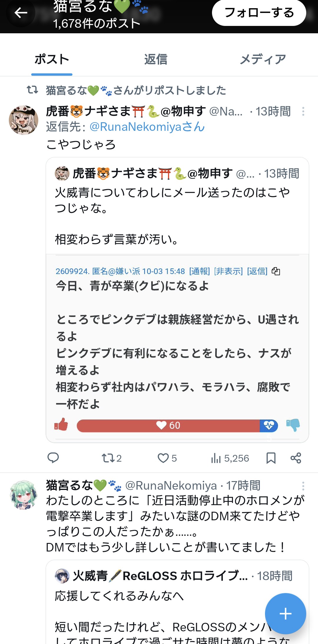Switch to the 返信 tab
Image resolution: width=318 pixels, height=644 pixels.
click(156, 59)
